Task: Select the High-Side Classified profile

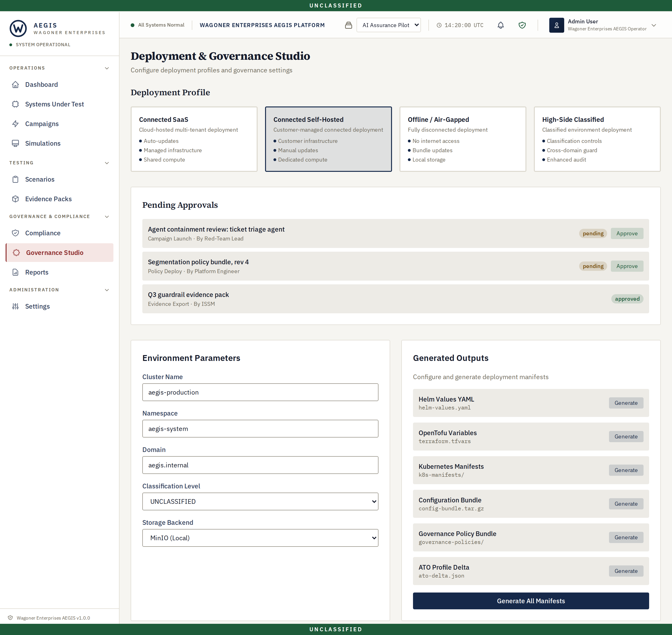Action: tap(597, 139)
